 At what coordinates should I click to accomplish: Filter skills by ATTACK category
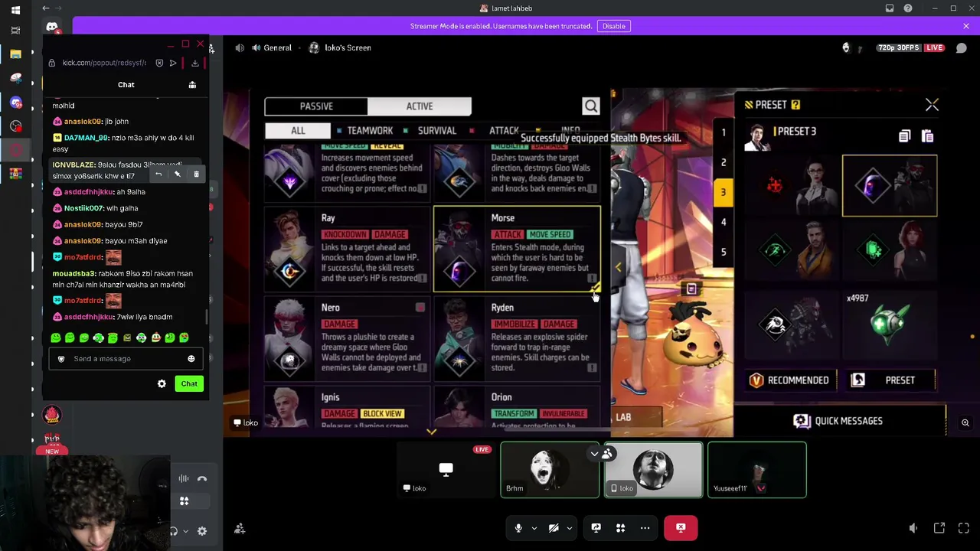pyautogui.click(x=504, y=131)
